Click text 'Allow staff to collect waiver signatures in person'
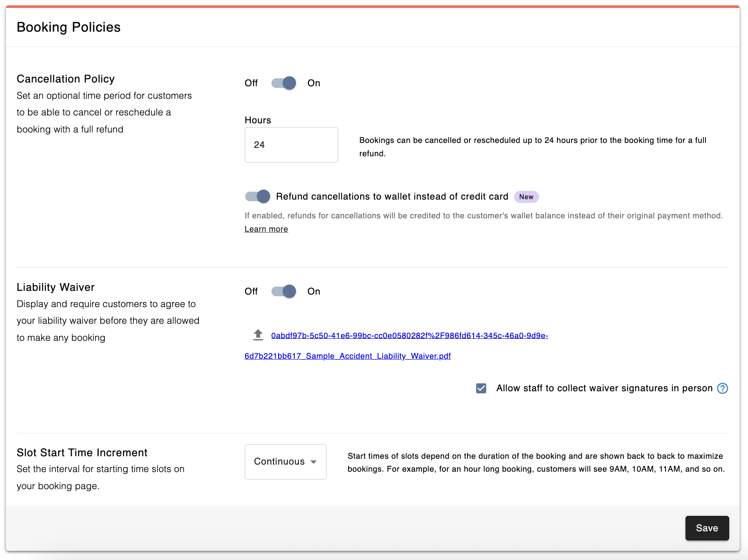The height and width of the screenshot is (560, 748). tap(604, 388)
